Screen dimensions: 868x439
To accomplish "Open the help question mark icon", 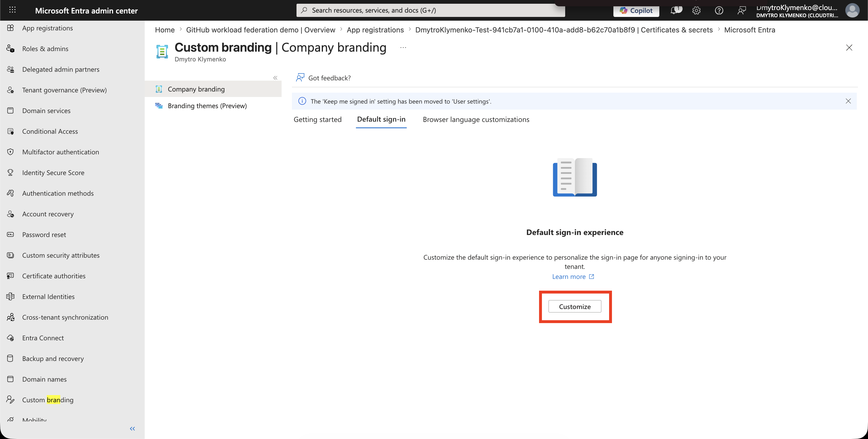I will pyautogui.click(x=719, y=10).
